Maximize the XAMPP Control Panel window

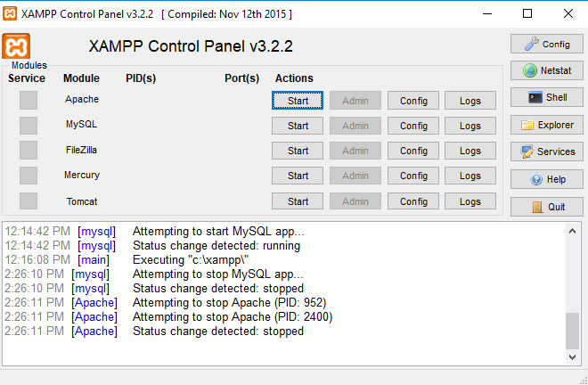[x=527, y=14]
